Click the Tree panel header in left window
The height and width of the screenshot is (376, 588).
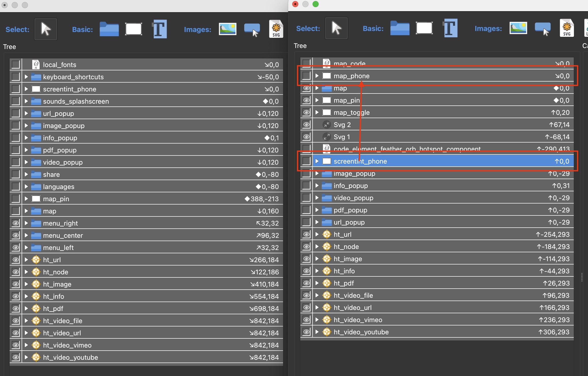tap(9, 47)
